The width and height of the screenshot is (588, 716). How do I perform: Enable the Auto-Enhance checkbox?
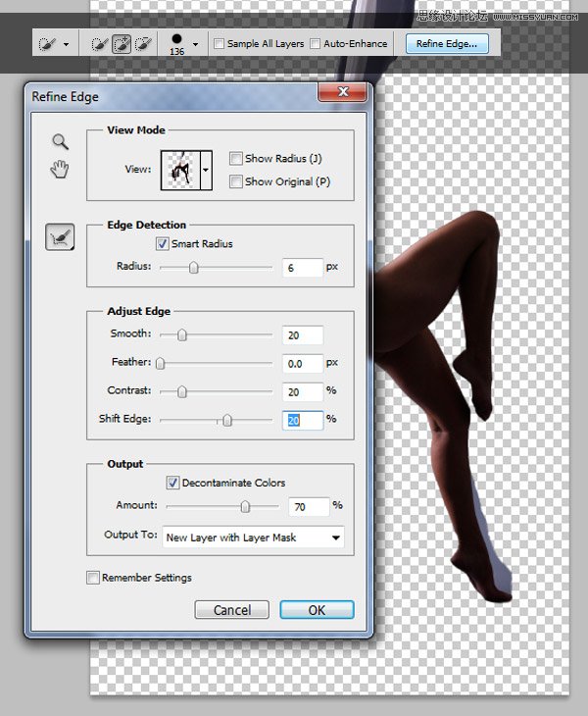pyautogui.click(x=316, y=44)
